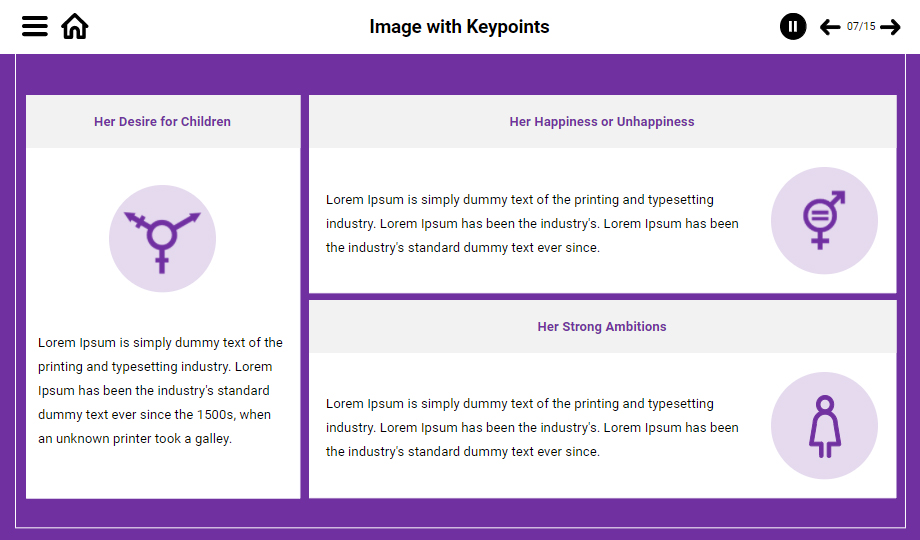Advance to the next slide

click(x=890, y=27)
